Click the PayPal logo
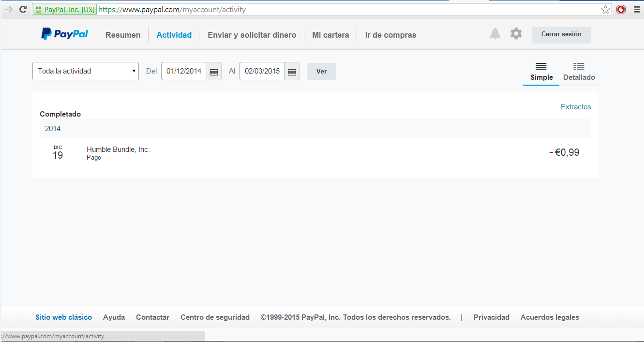 coord(64,34)
